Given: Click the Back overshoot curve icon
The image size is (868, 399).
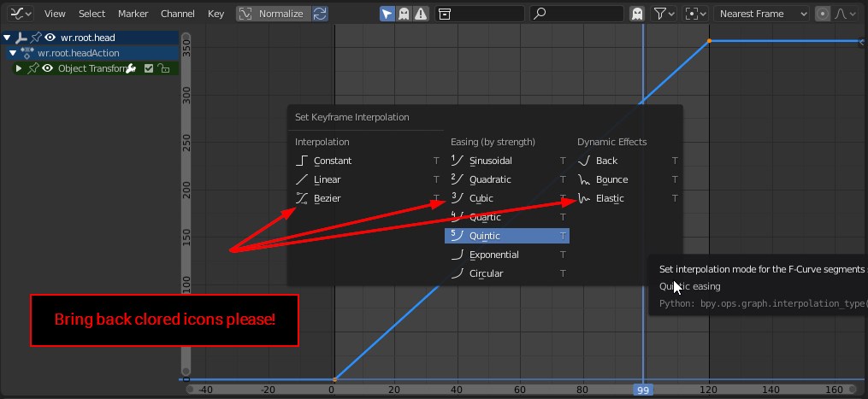Looking at the screenshot, I should 584,161.
